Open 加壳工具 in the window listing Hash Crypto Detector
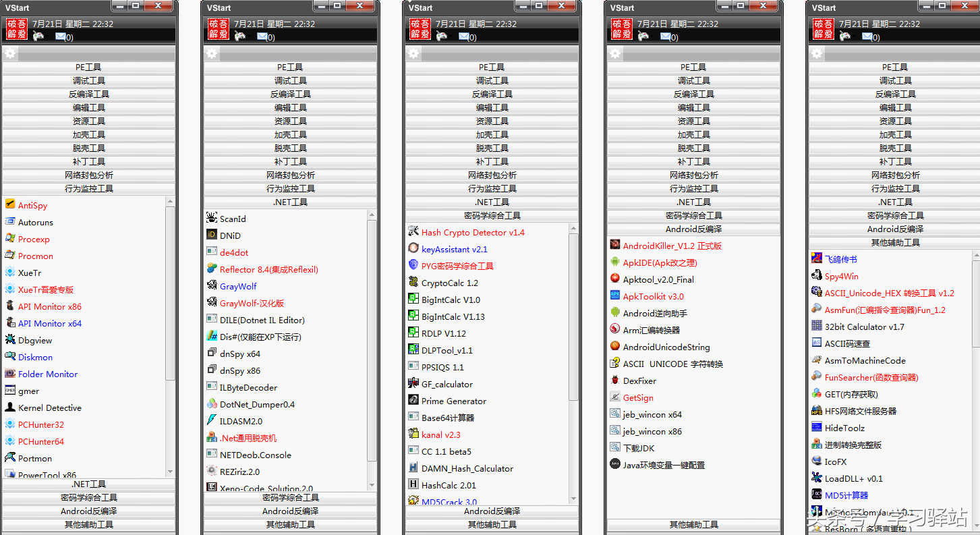980x535 pixels. pyautogui.click(x=492, y=135)
